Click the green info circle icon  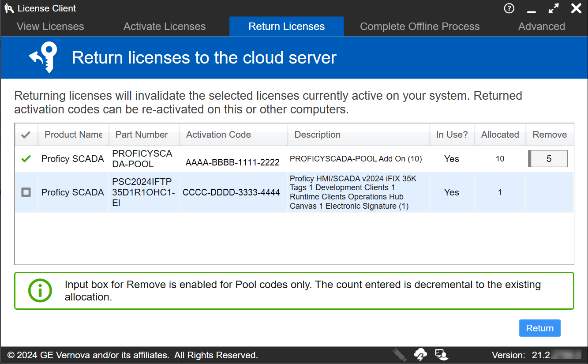click(x=40, y=290)
